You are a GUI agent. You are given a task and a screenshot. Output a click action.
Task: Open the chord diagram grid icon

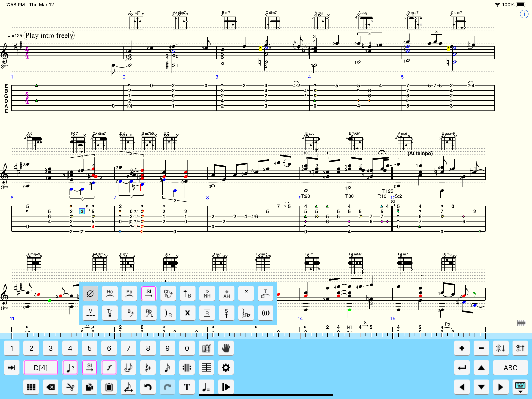coord(206,348)
